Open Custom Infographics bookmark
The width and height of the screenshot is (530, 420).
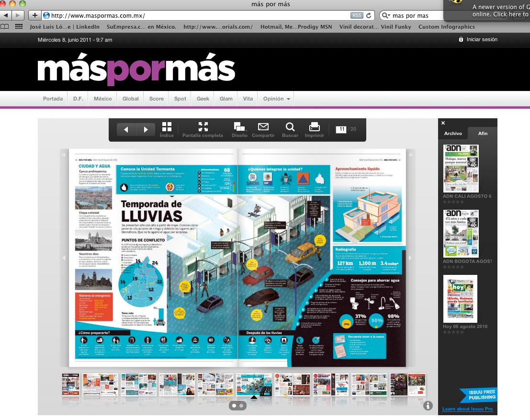(447, 27)
